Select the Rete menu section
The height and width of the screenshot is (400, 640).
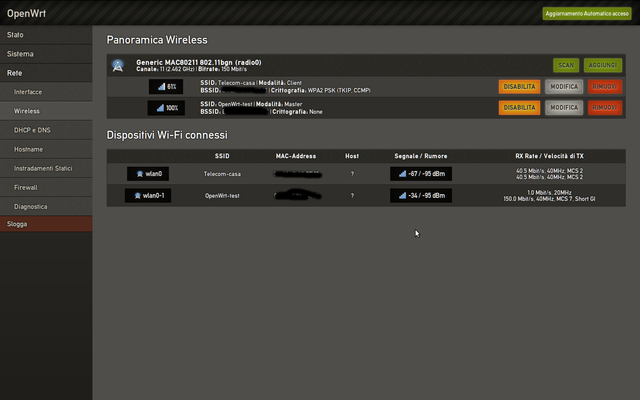pos(46,73)
